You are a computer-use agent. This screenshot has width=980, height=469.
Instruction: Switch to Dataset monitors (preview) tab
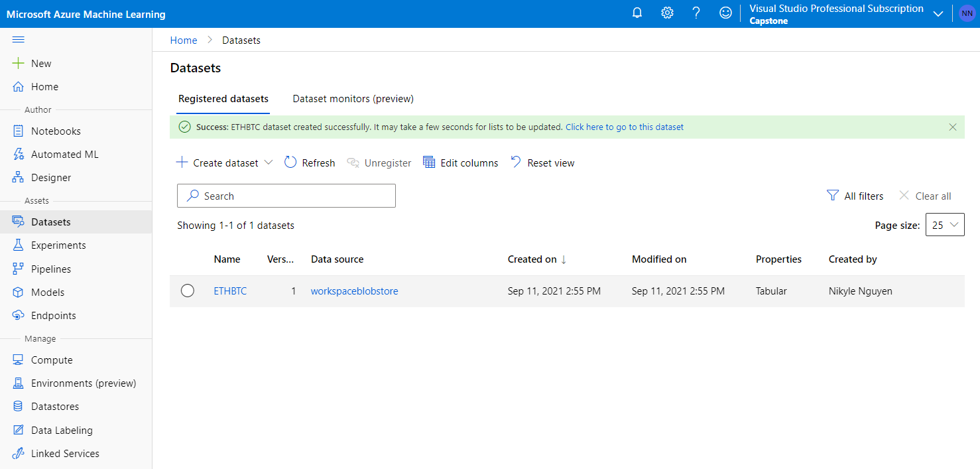353,99
